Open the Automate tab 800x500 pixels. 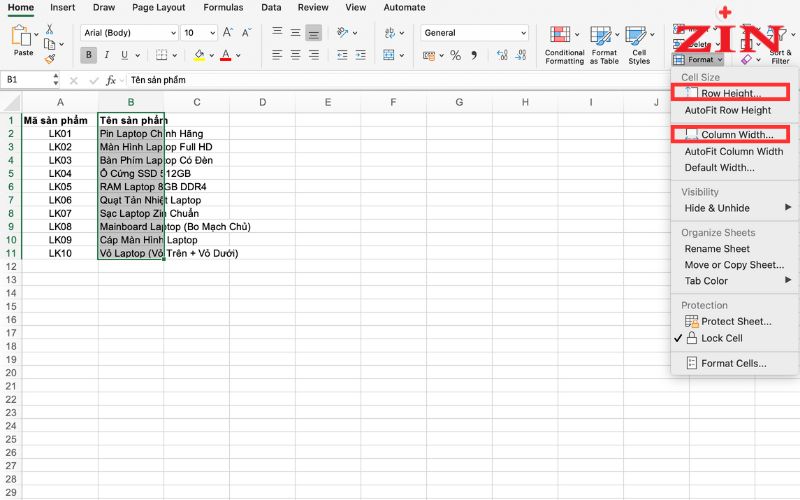405,8
